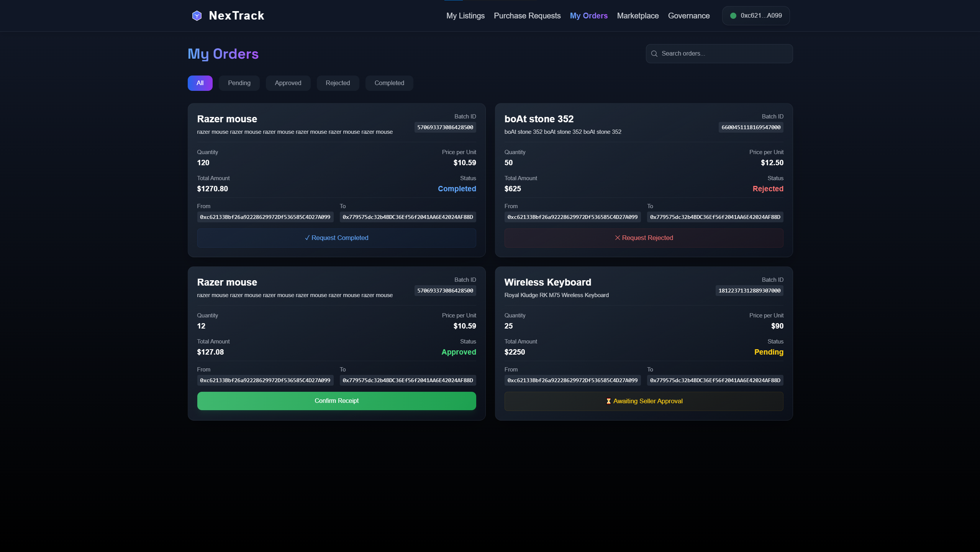The width and height of the screenshot is (980, 552).
Task: Filter orders by Pending status
Action: pyautogui.click(x=239, y=83)
